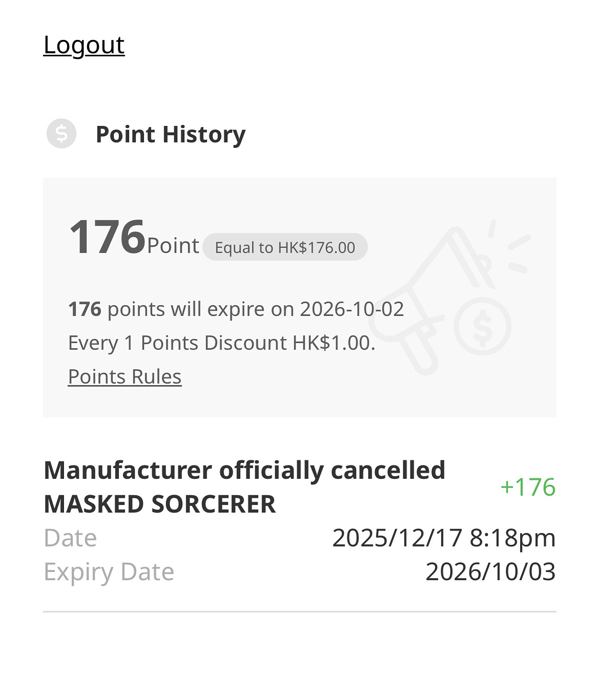
Task: Click the 'Point' unit label beside 176
Action: [173, 246]
